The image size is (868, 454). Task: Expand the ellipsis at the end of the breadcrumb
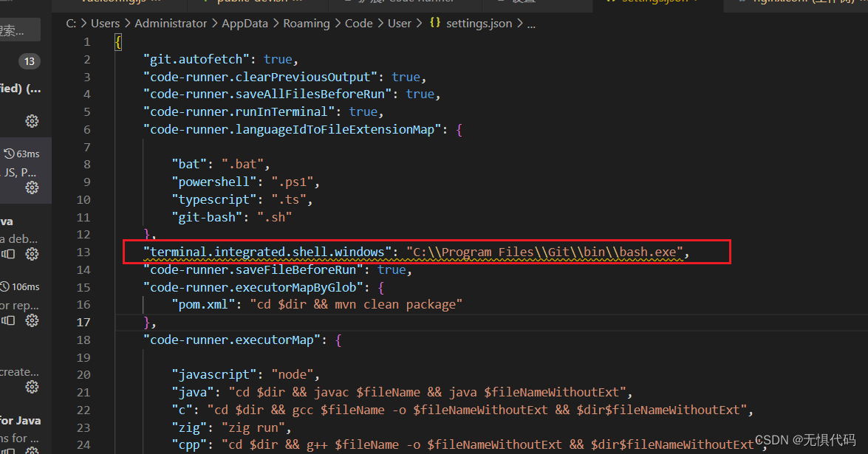(x=530, y=23)
